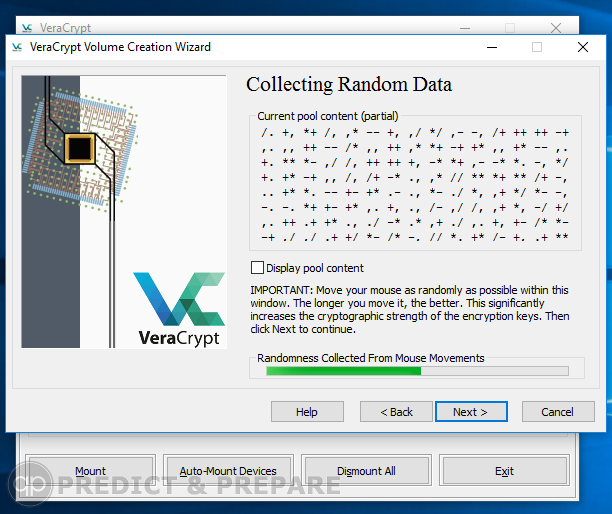Click the Collecting Random Data heading
612x514 pixels.
[x=349, y=84]
